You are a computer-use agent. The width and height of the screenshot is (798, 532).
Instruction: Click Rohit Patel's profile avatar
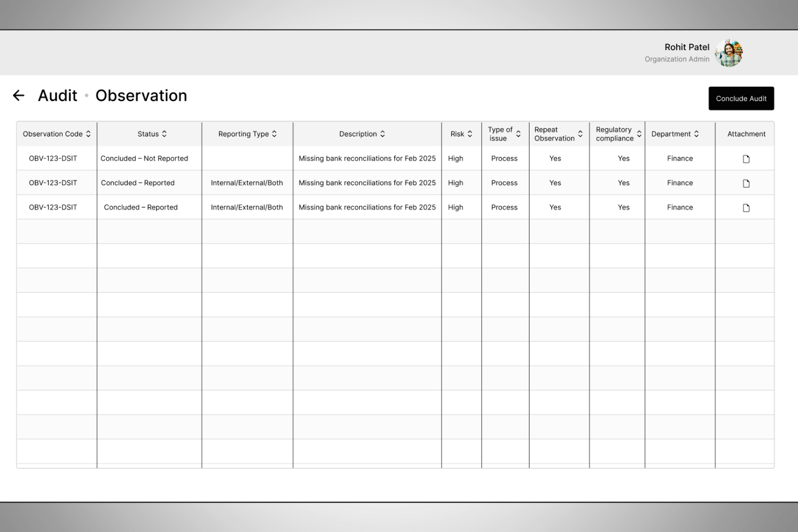[729, 53]
